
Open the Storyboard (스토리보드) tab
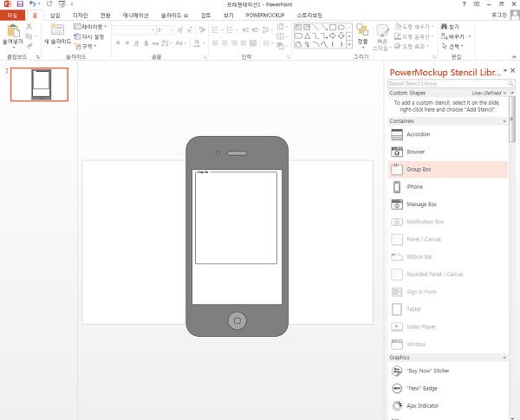tap(309, 16)
